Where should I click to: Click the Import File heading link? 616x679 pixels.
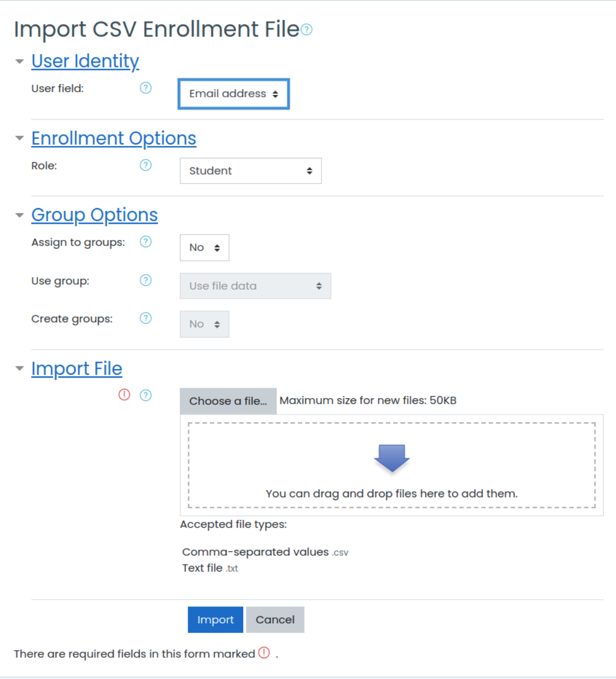tap(77, 369)
